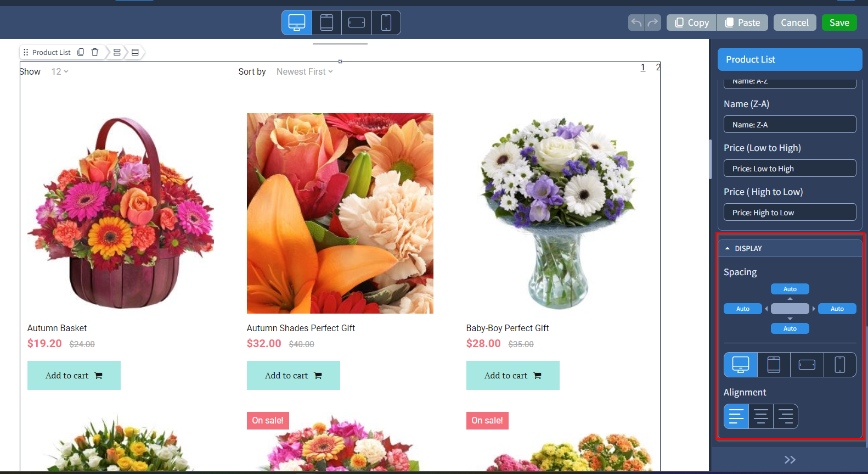868x474 pixels.
Task: Duplicate the Product List element
Action: pos(81,52)
